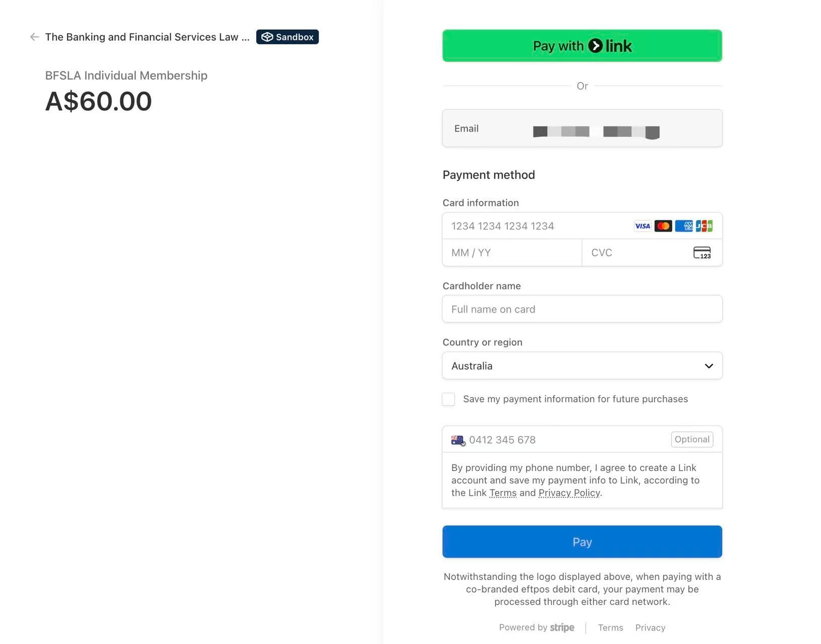Select the American Express icon
Viewport: 821px width, 644px height.
[684, 226]
